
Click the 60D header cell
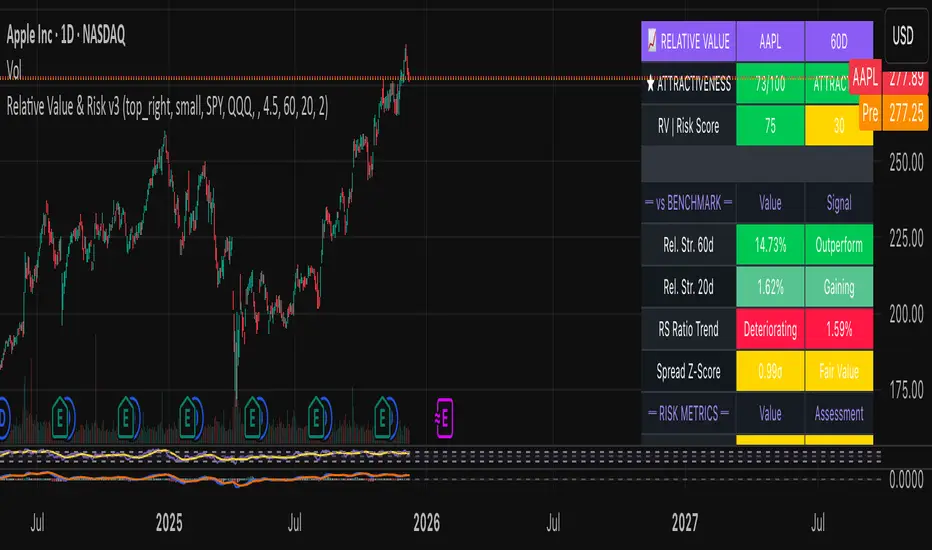pyautogui.click(x=839, y=42)
